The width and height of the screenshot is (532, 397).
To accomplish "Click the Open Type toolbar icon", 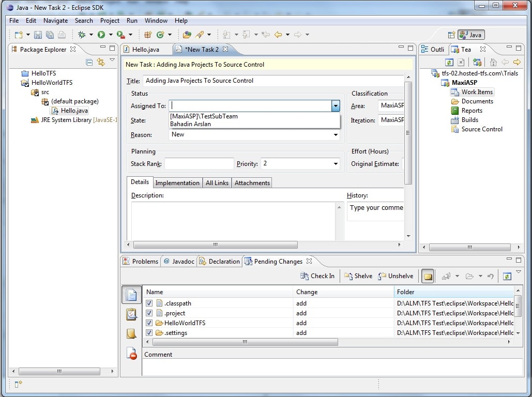I will tap(187, 35).
